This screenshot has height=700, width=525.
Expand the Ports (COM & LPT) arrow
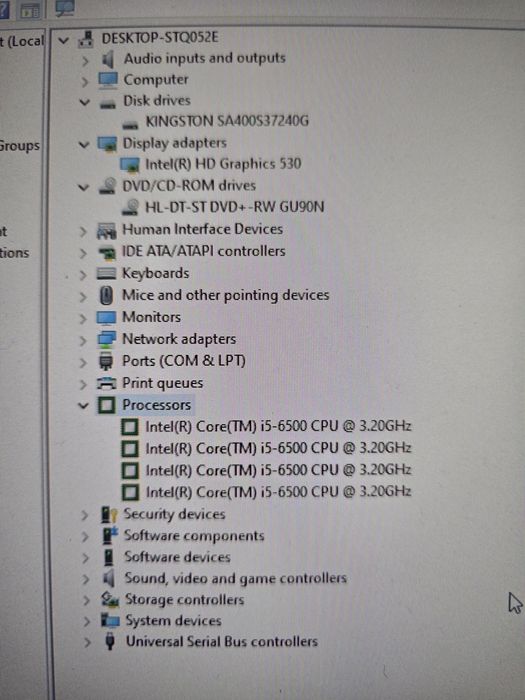(83, 362)
